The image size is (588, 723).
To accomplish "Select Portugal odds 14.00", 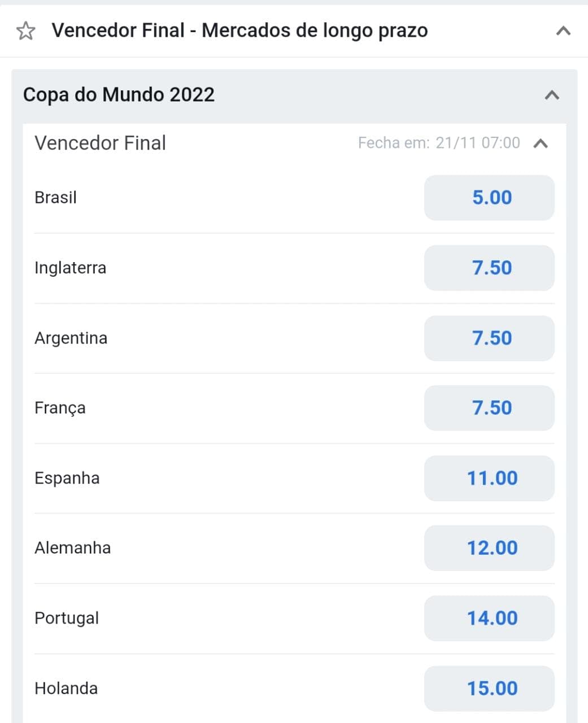I will [x=489, y=619].
